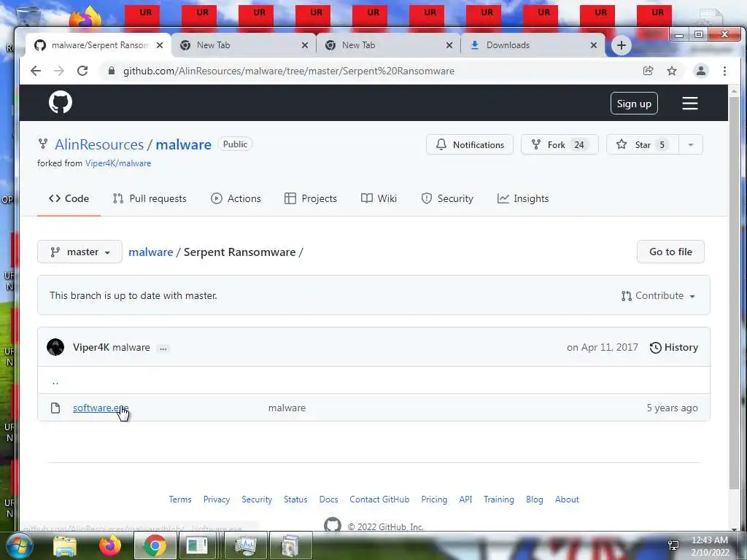Go up with the parent directory dots
The image size is (747, 560).
click(55, 381)
